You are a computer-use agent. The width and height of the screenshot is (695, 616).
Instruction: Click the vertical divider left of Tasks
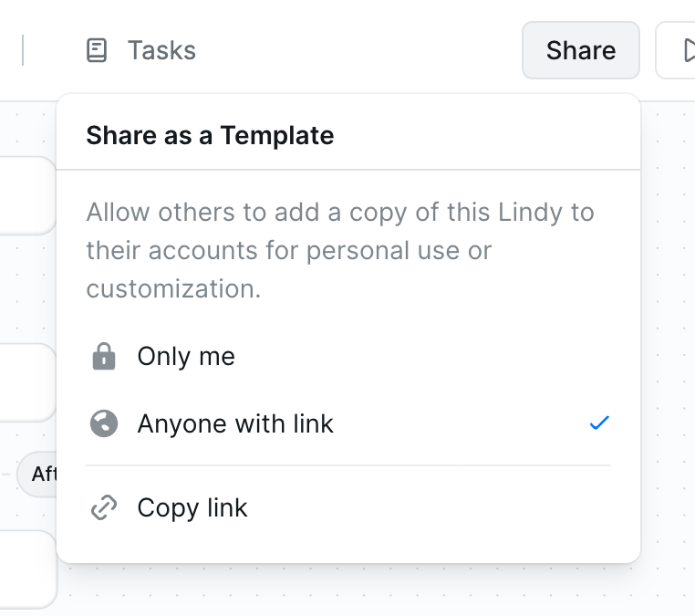click(23, 50)
